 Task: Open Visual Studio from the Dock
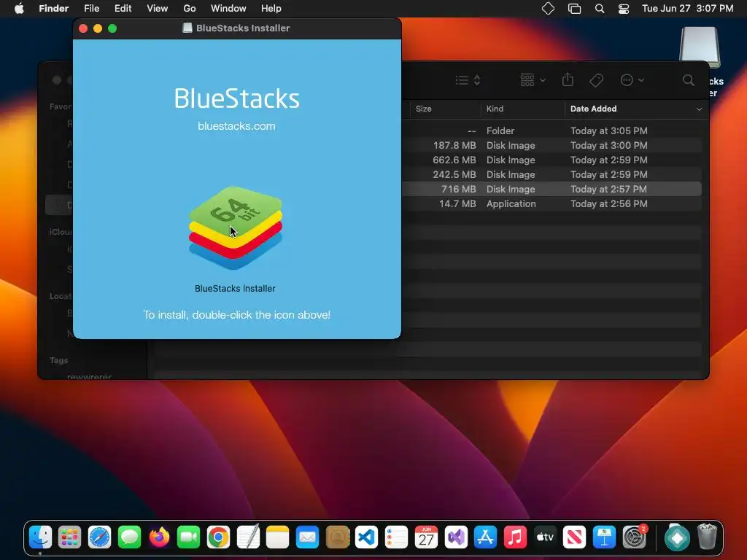456,537
